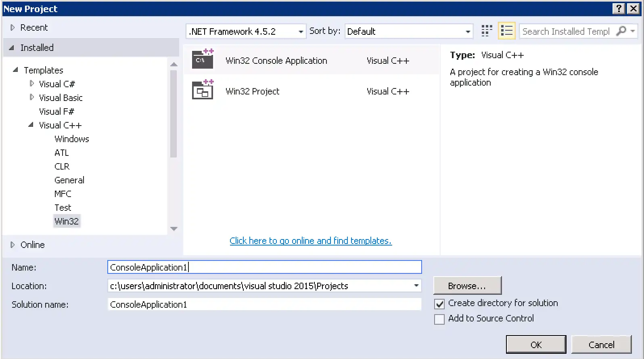Click the search magnifier icon
Screen dimensions: 644x359
coord(621,31)
